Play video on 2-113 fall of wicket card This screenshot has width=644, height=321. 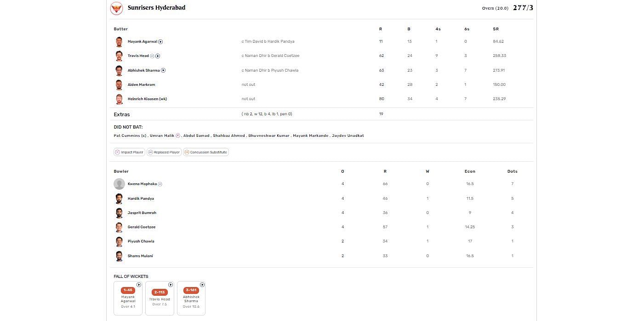(x=171, y=285)
